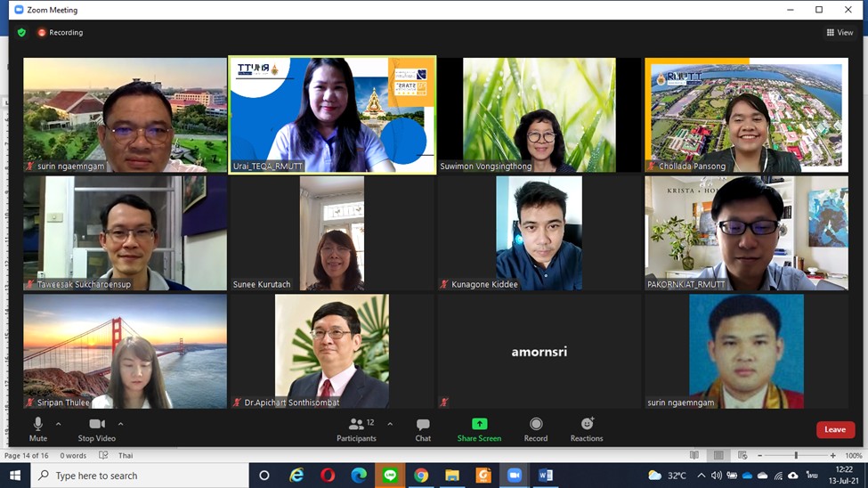The image size is (868, 488).
Task: Open the Chat panel
Action: tap(423, 429)
